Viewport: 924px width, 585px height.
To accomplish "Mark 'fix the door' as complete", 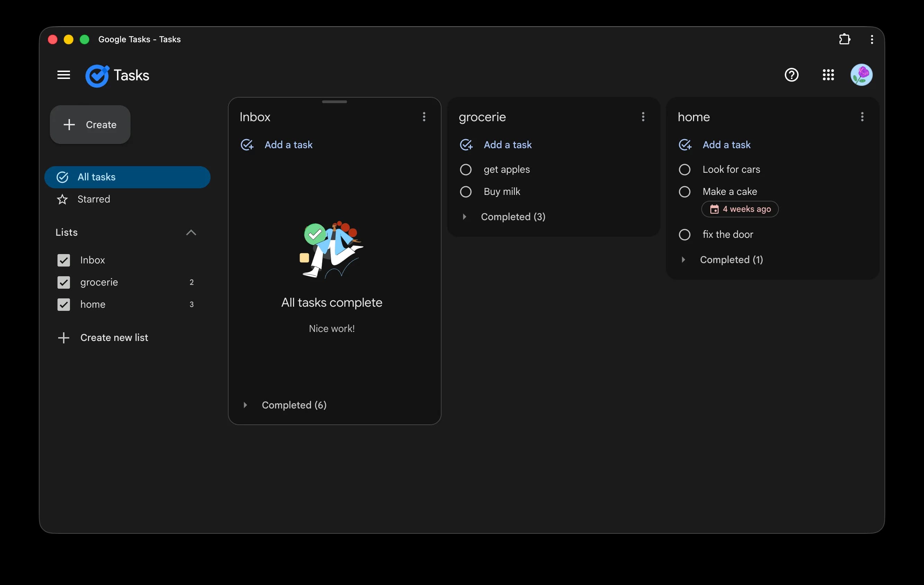I will [685, 234].
